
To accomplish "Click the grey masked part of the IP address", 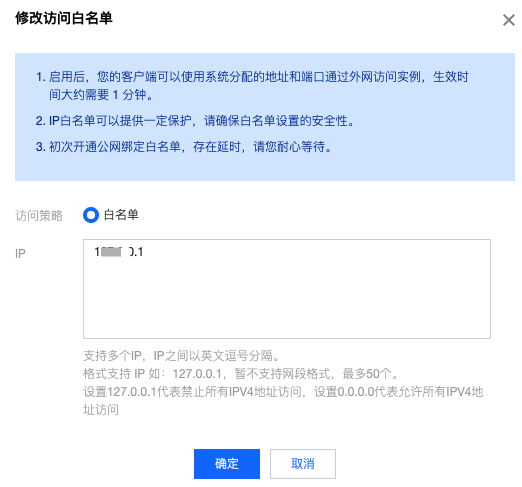I will click(x=112, y=252).
